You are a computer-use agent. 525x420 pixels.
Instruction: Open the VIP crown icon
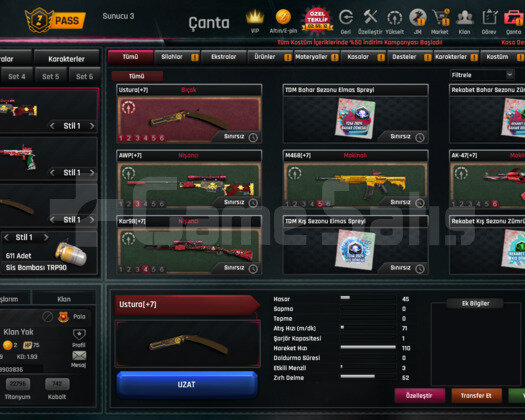click(x=255, y=17)
